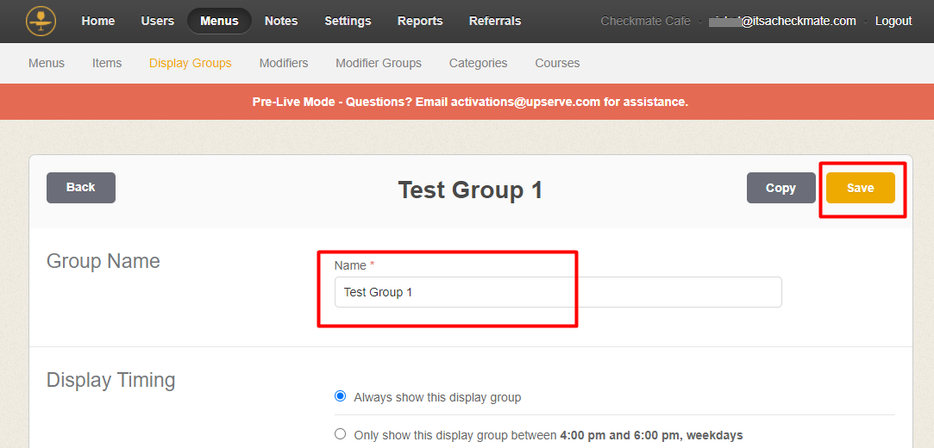Select Always show this display group
This screenshot has width=934, height=448.
(340, 397)
